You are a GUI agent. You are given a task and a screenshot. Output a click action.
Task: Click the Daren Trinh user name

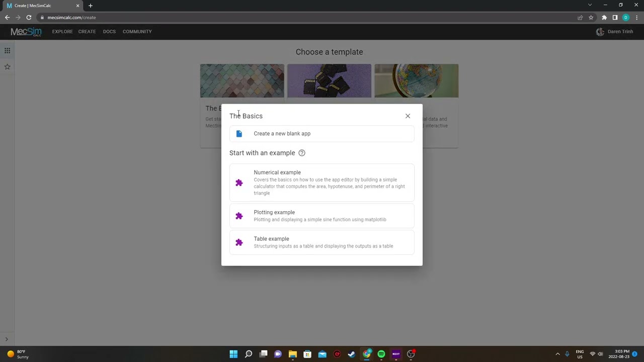620,32
